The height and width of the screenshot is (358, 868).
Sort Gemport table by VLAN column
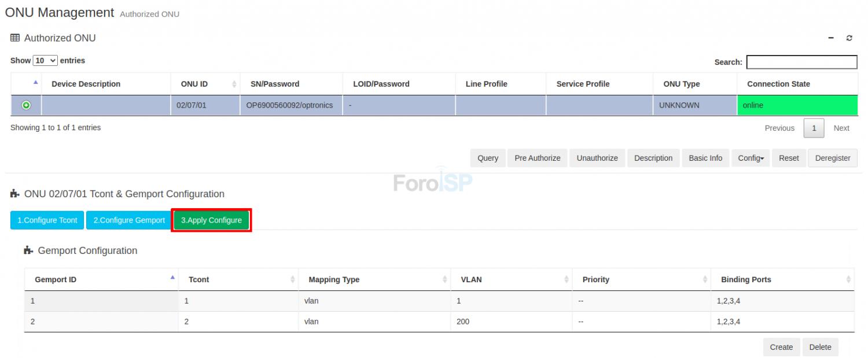[x=566, y=280]
